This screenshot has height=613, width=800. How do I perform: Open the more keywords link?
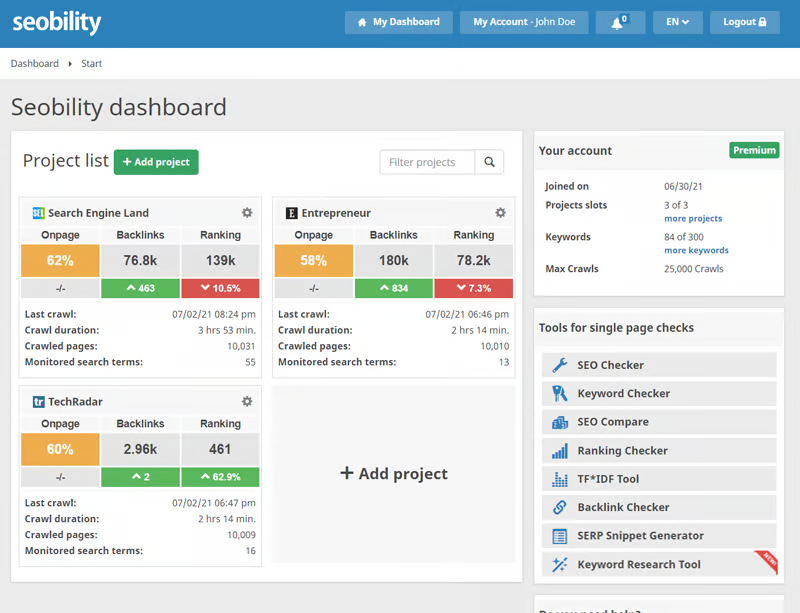pyautogui.click(x=696, y=250)
